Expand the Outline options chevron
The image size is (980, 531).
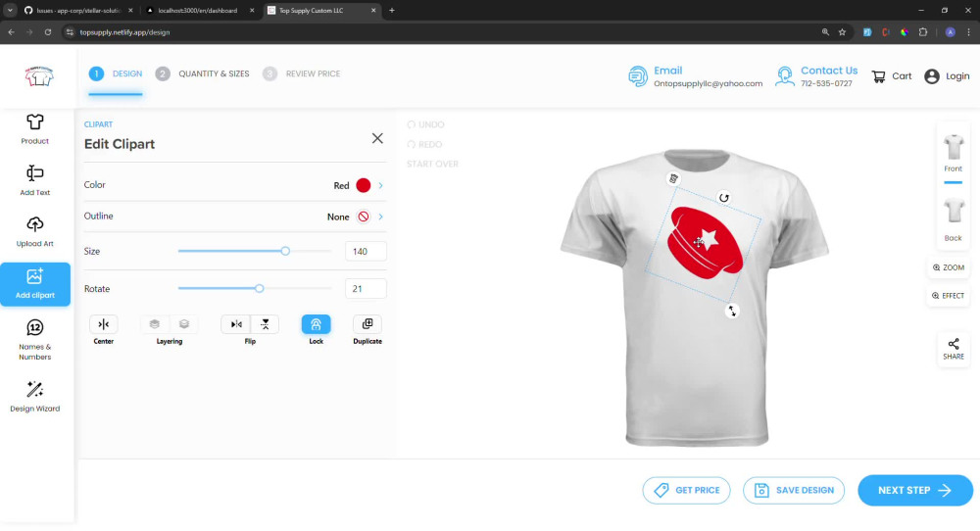pos(380,217)
